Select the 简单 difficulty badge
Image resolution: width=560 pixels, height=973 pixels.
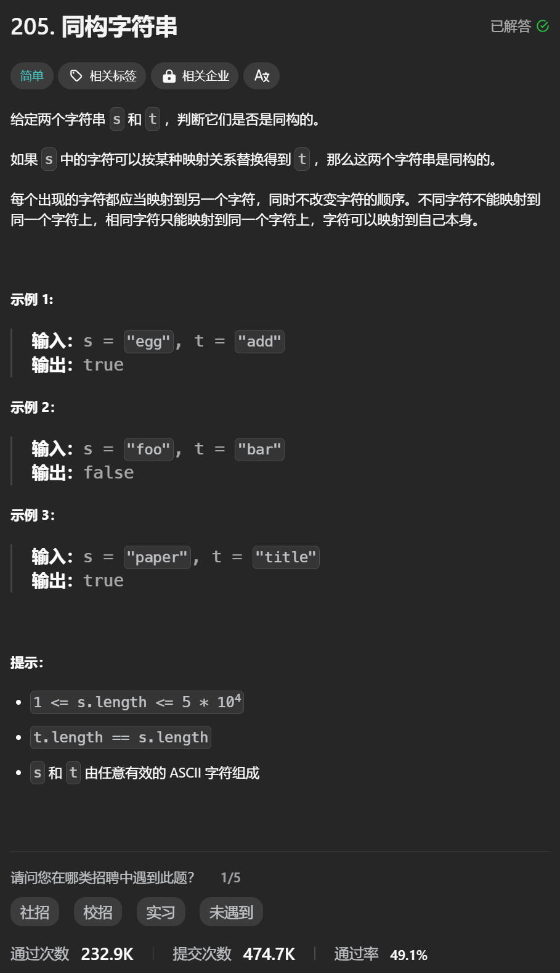[x=31, y=76]
